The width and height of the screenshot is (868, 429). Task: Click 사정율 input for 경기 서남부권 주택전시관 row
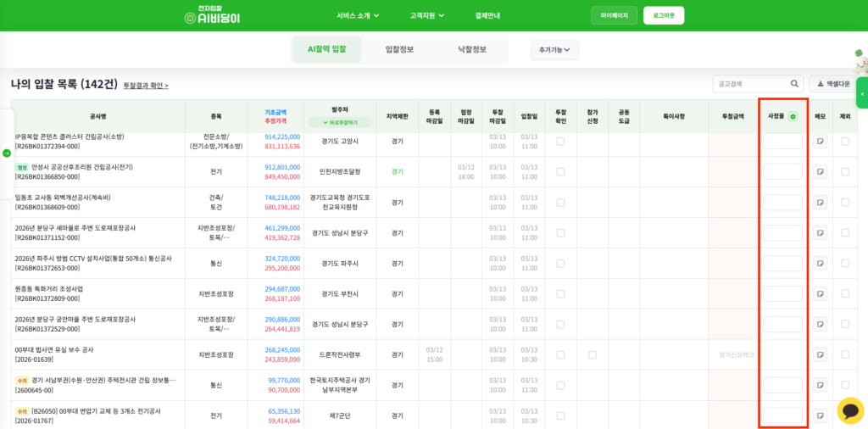click(x=782, y=386)
